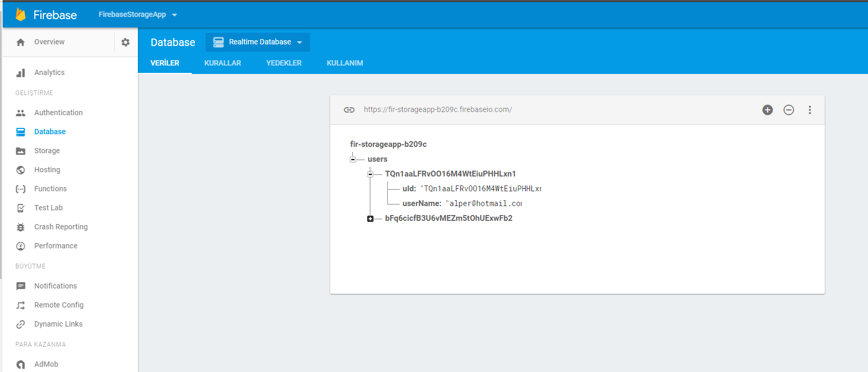Open Hosting section
The height and width of the screenshot is (372, 868).
tap(48, 170)
